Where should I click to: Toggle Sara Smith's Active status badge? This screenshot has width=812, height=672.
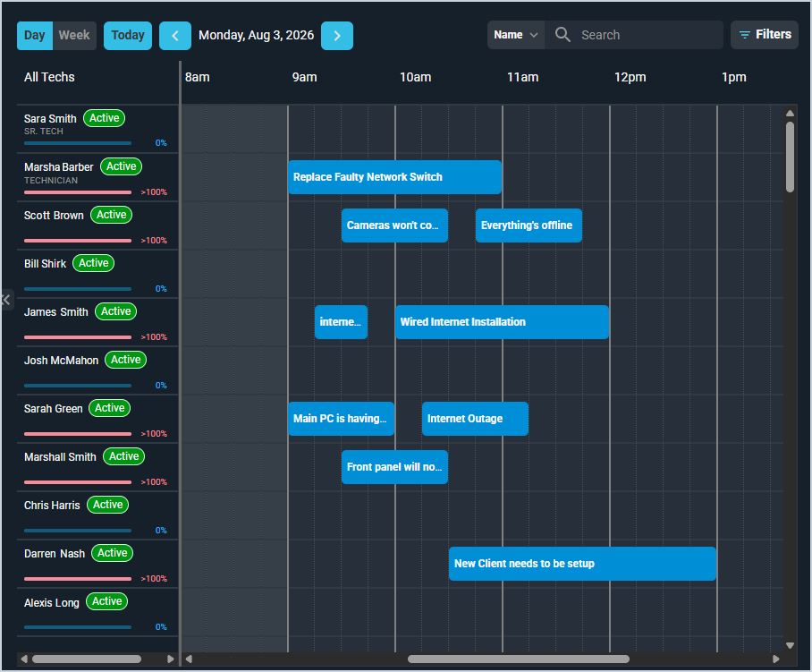coord(104,118)
